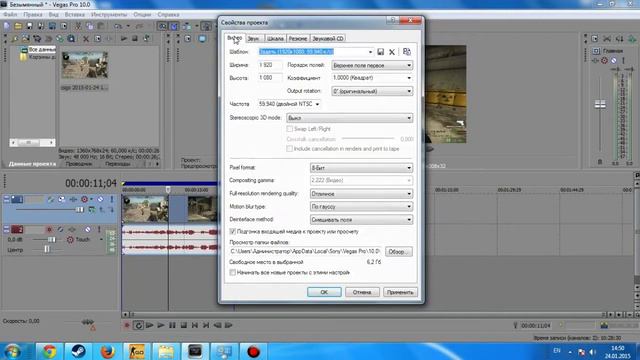Toggle Swap Left/Right checkbox
640x360 pixels.
point(289,129)
